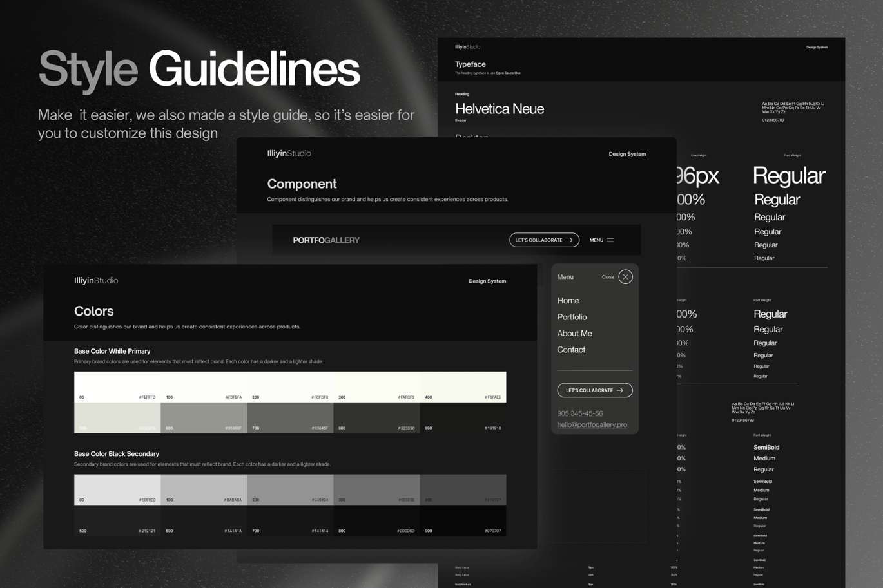The image size is (883, 588).
Task: Click the Close label in the Menu panel
Action: pos(608,277)
